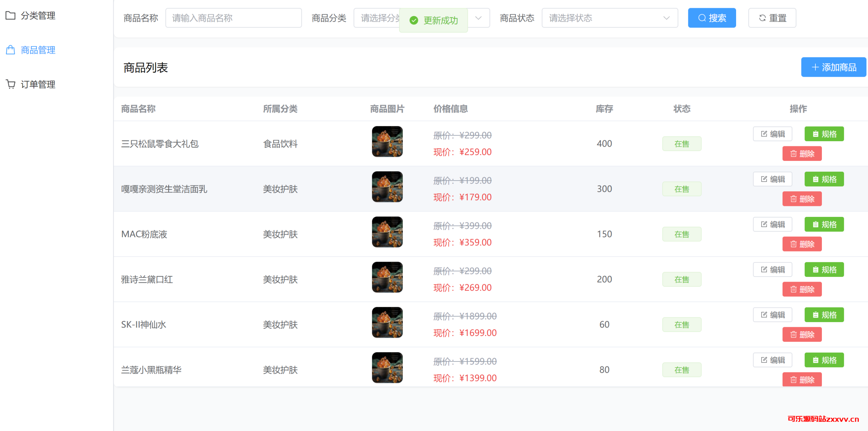Click the stock value 400

(604, 144)
